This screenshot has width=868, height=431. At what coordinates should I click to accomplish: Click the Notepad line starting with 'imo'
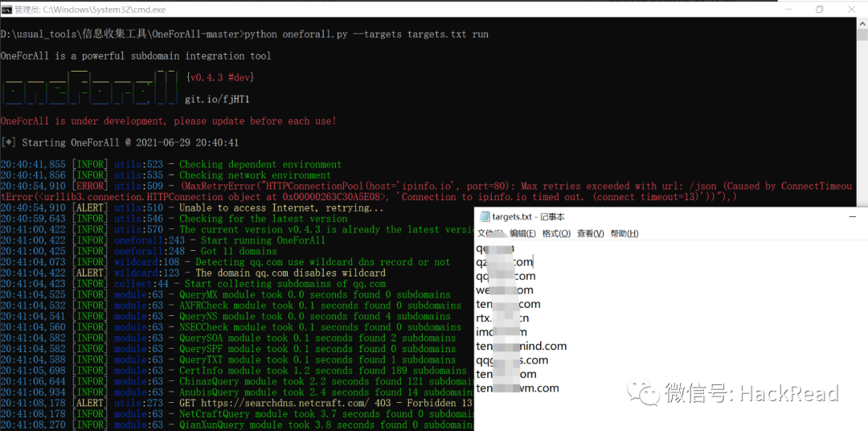(502, 332)
